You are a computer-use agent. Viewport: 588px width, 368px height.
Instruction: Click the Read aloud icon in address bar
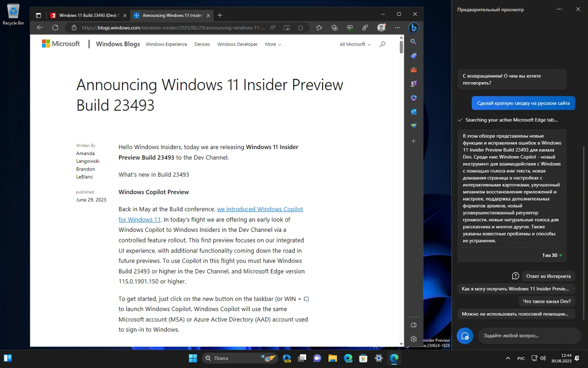(x=273, y=27)
